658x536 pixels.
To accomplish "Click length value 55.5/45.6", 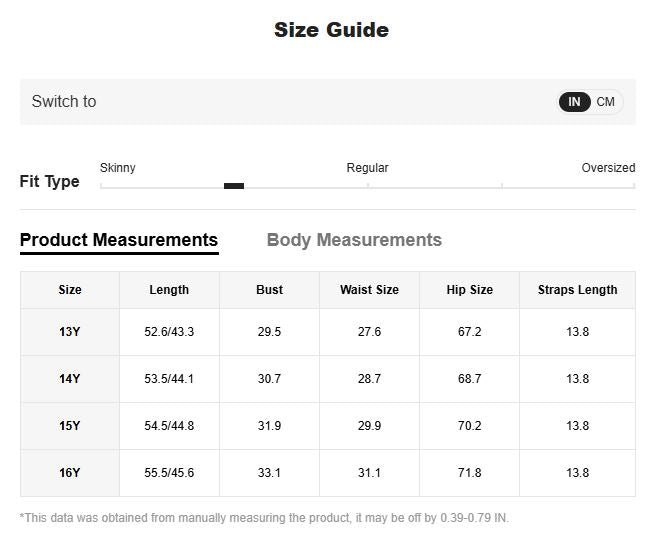I will 169,473.
